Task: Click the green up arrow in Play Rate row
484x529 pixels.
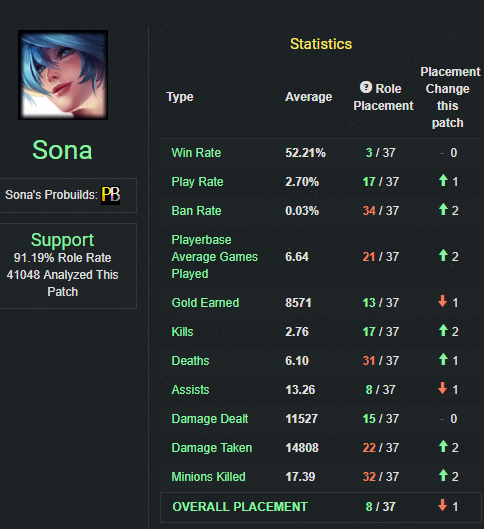Action: [x=443, y=180]
